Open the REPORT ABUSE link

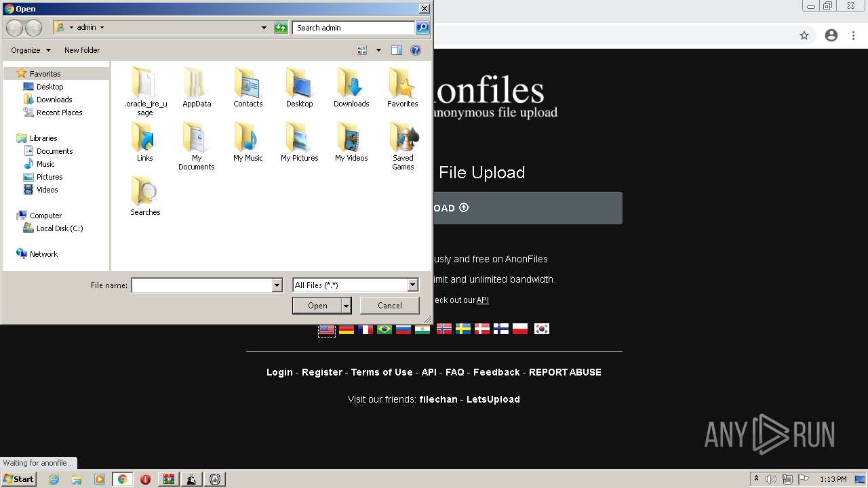click(x=565, y=372)
